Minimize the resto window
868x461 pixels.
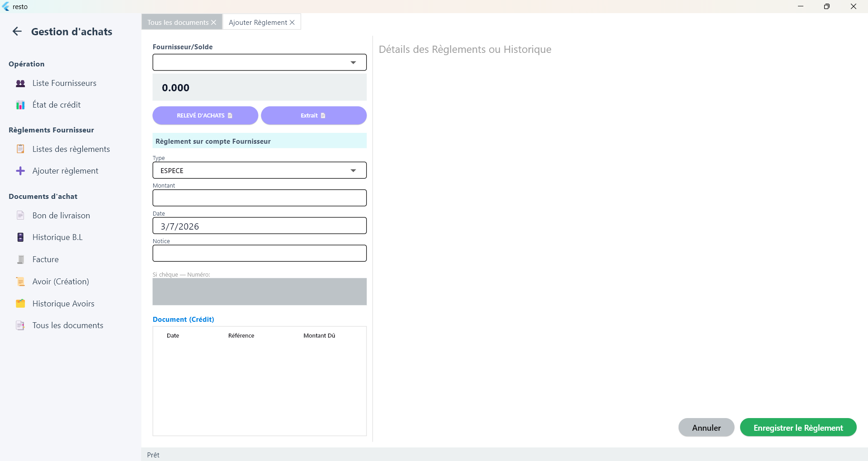click(x=801, y=6)
